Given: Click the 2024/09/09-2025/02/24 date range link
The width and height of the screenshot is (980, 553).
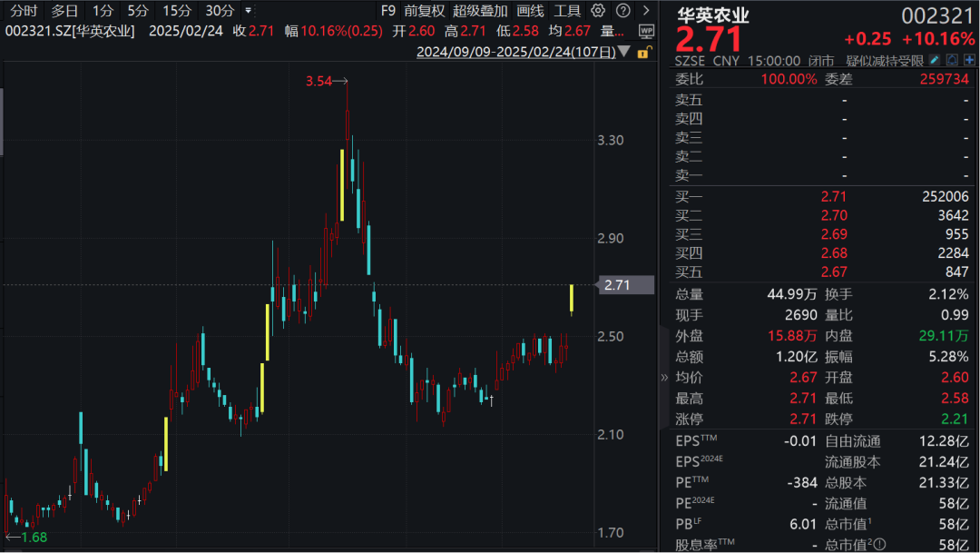Looking at the screenshot, I should [514, 53].
